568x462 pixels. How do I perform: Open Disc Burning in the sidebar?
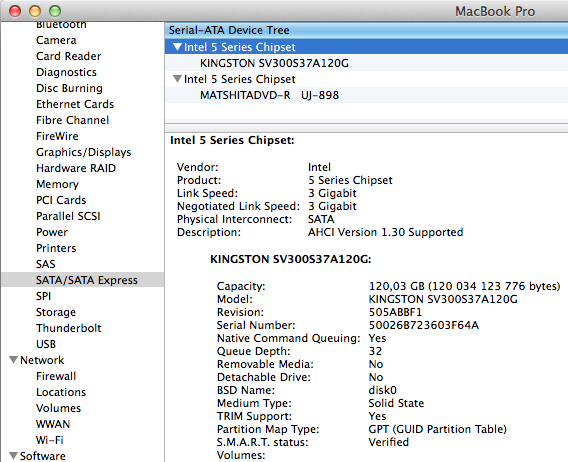pos(69,88)
